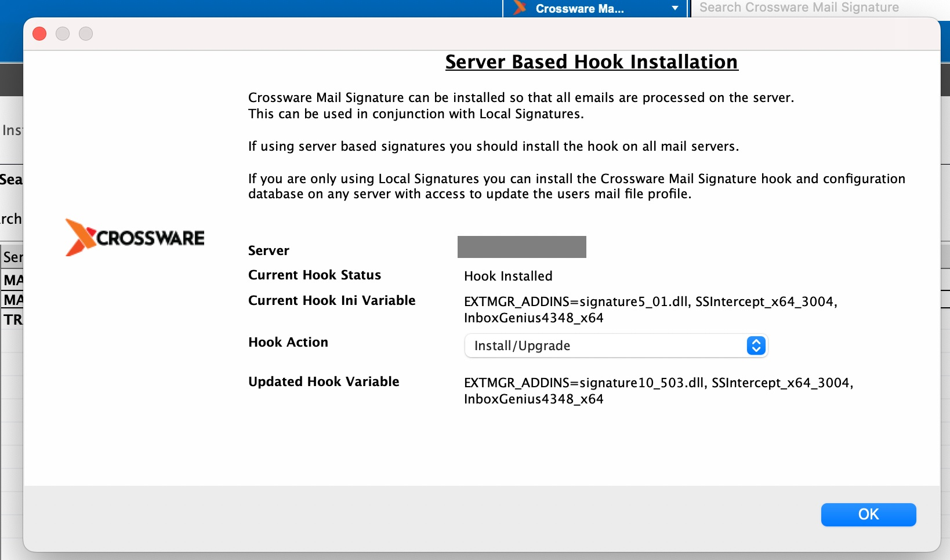Click the Current Hook Status label
950x560 pixels.
(314, 275)
